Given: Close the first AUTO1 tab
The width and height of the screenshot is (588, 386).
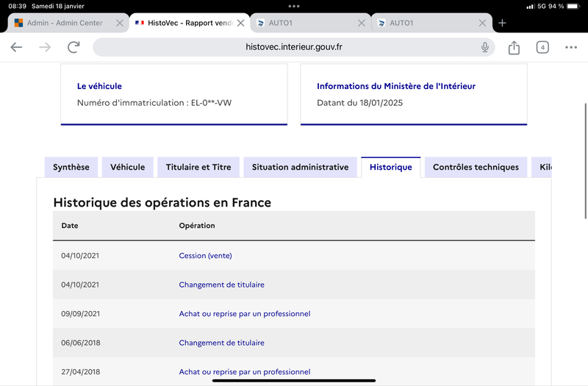Looking at the screenshot, I should tap(362, 23).
